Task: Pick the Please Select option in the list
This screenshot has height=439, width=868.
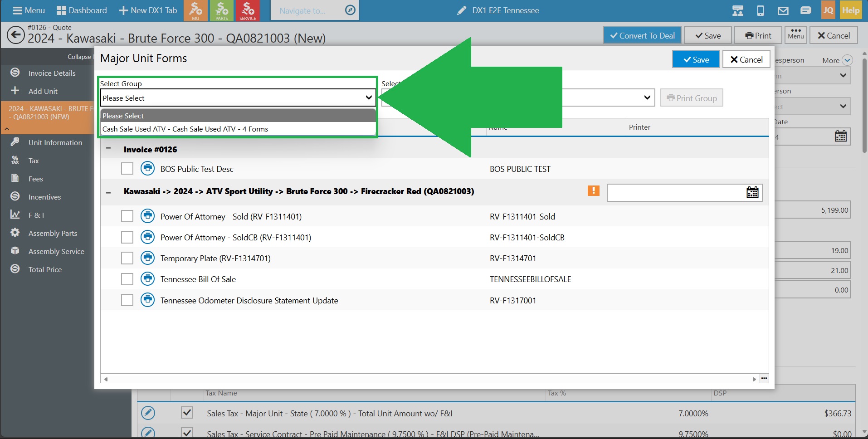Action: tap(238, 116)
